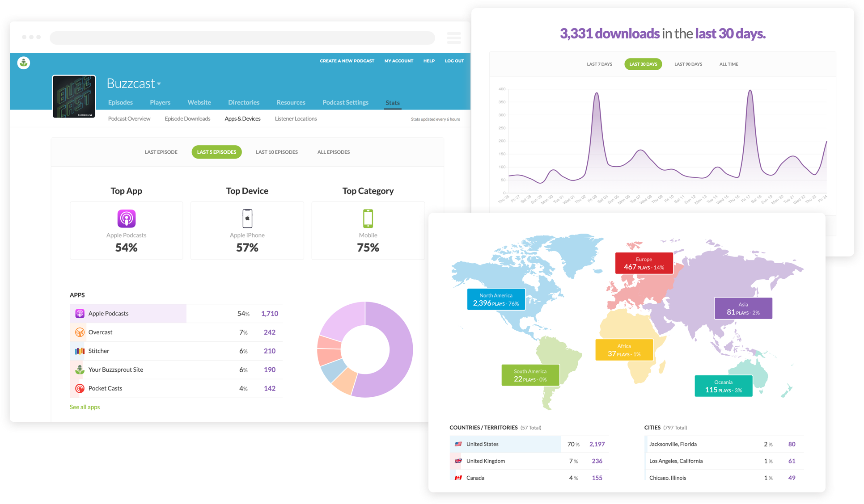Screen dimensions: 864x504
Task: Open the Directories tab
Action: [x=244, y=102]
